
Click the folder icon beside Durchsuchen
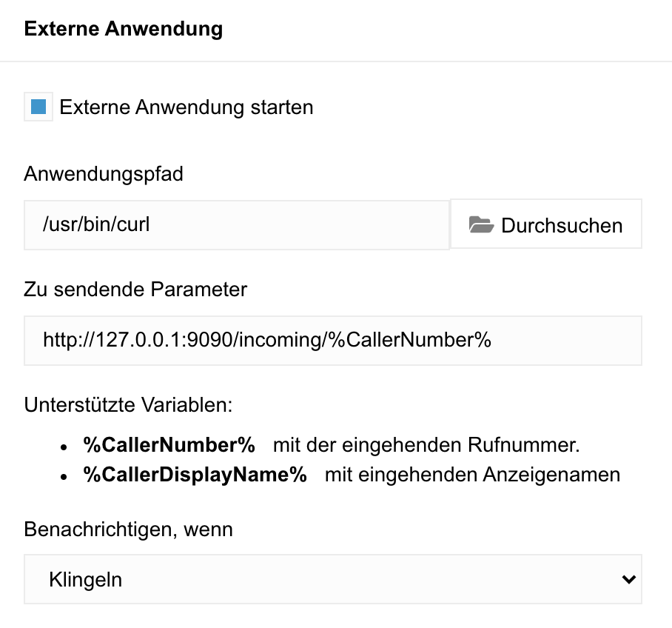(x=481, y=225)
